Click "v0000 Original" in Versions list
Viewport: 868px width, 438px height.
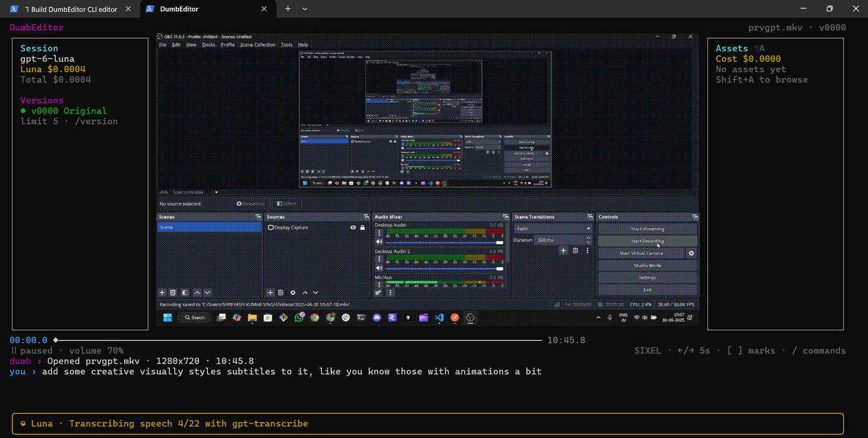tap(69, 111)
